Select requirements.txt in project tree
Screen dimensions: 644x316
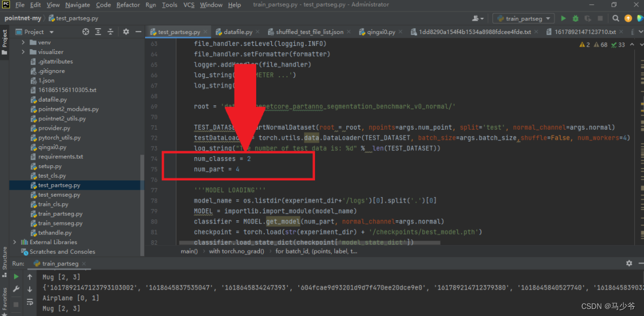pyautogui.click(x=60, y=157)
